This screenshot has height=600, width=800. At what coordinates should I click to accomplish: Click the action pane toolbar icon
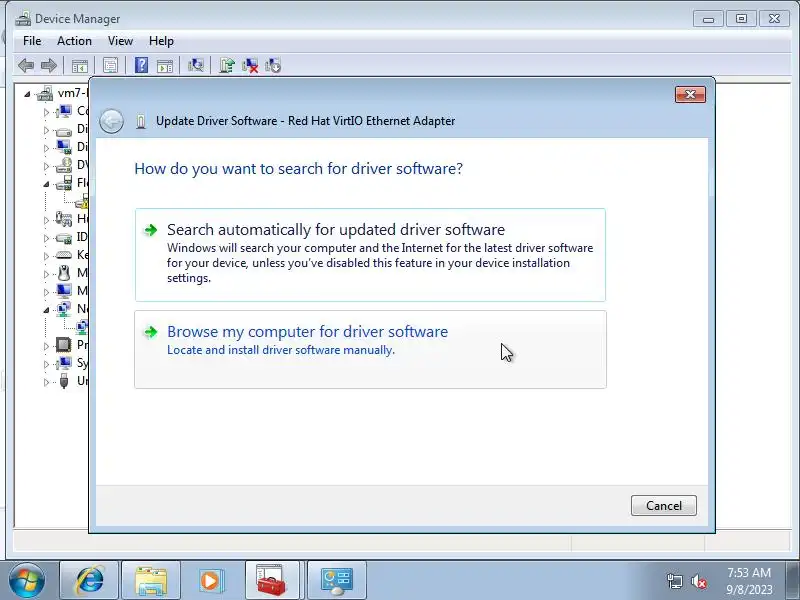[165, 65]
